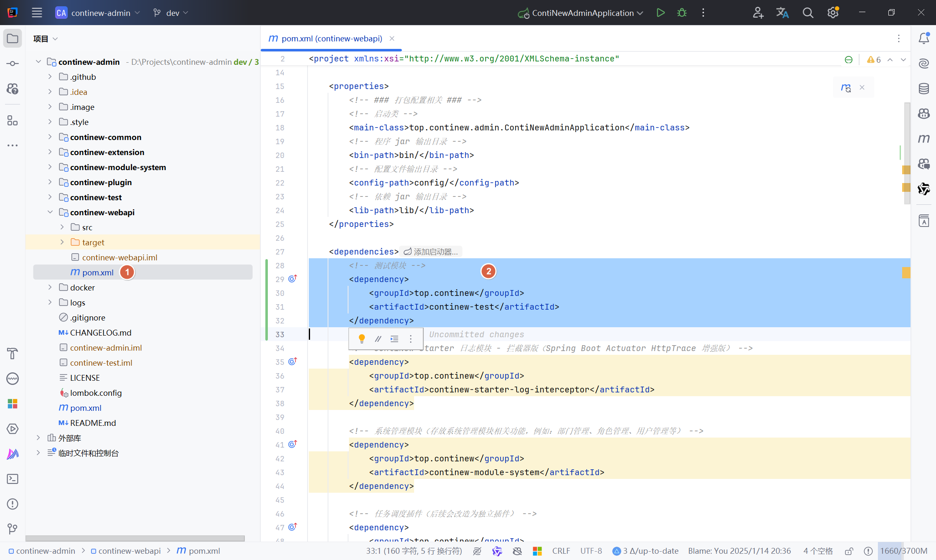Open the Maven tool window in right sidebar

point(924,138)
